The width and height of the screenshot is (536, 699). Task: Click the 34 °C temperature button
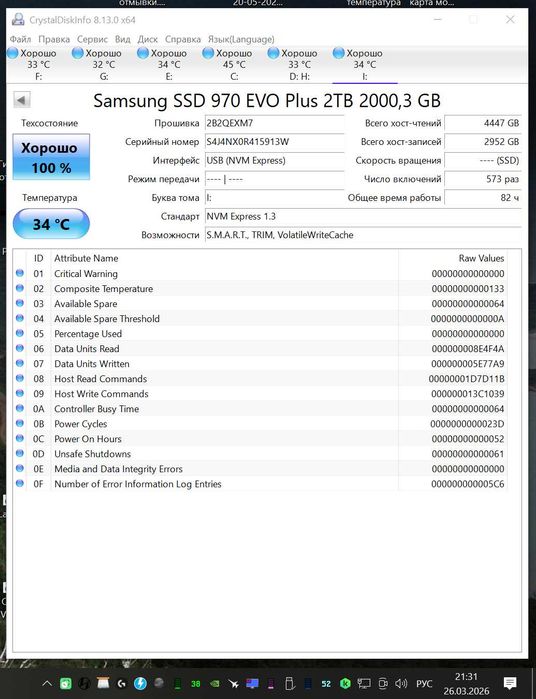(x=51, y=223)
